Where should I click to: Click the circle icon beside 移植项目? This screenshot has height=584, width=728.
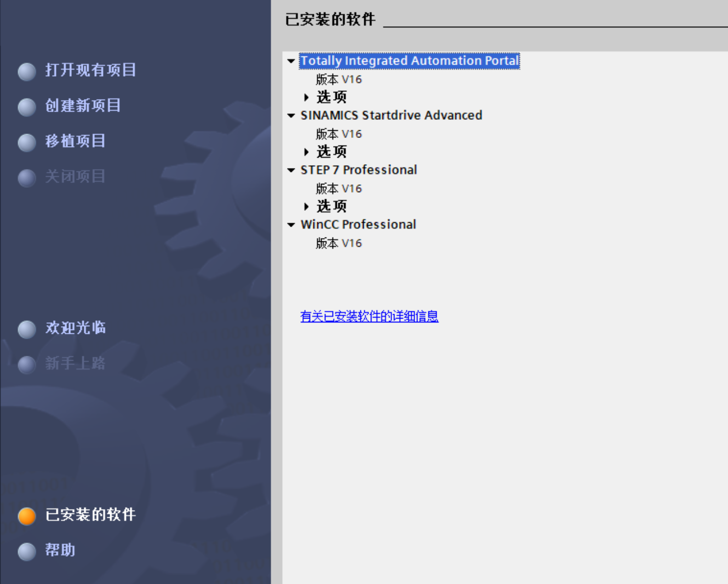pyautogui.click(x=26, y=143)
